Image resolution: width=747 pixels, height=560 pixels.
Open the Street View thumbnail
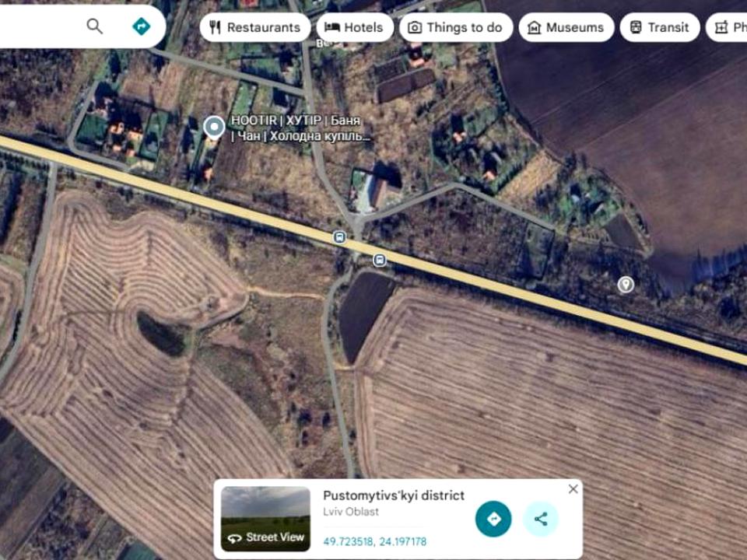(265, 518)
